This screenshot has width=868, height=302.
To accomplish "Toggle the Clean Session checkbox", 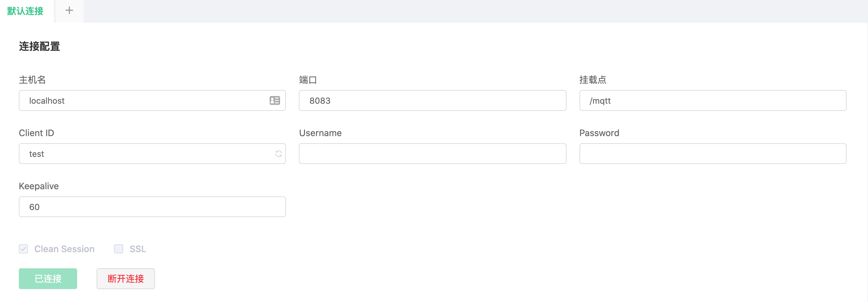I will [23, 249].
